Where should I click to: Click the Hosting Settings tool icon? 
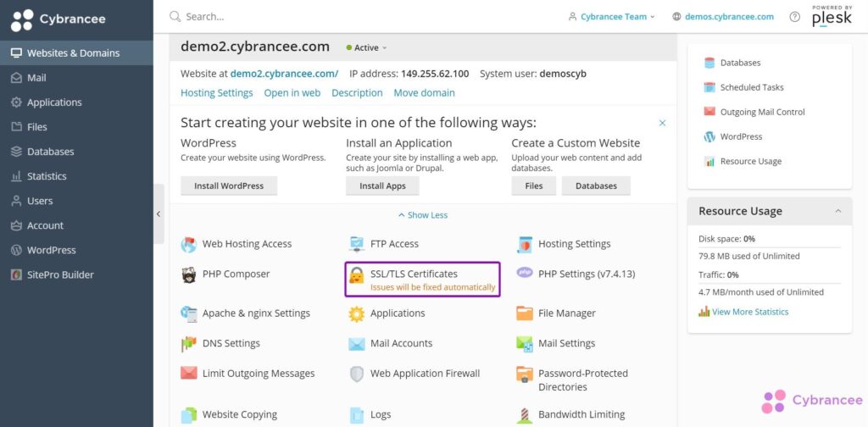pos(524,245)
